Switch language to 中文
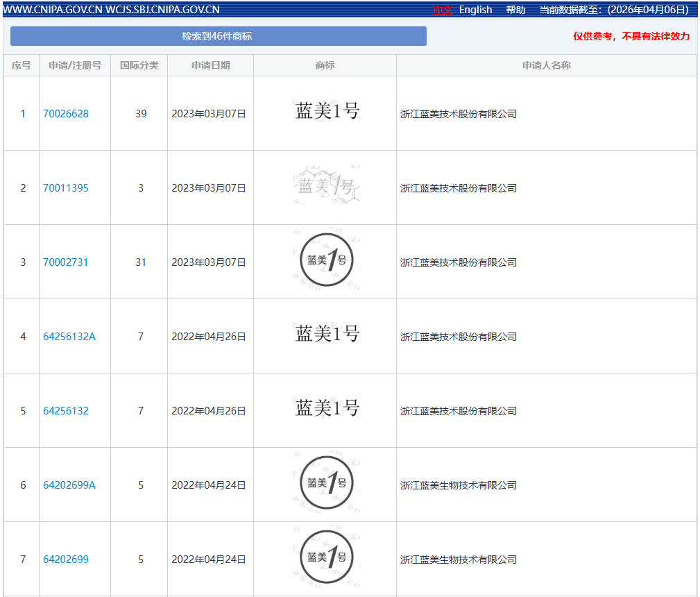 tap(443, 10)
